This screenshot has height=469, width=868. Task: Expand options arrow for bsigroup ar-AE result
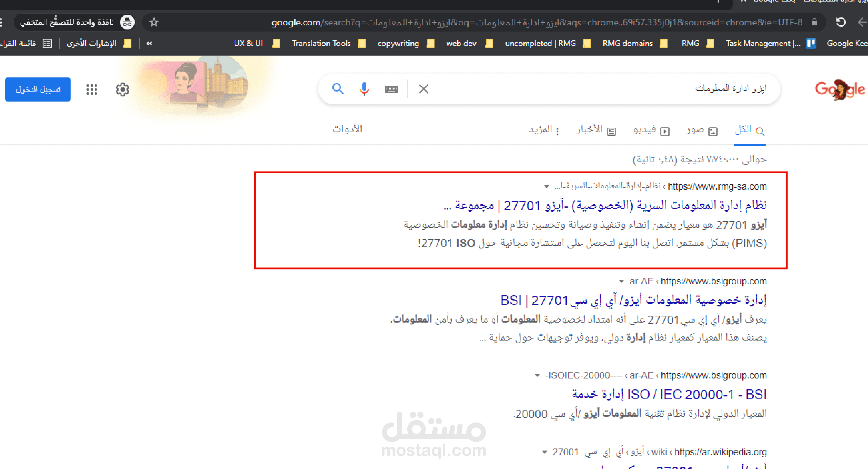[622, 281]
